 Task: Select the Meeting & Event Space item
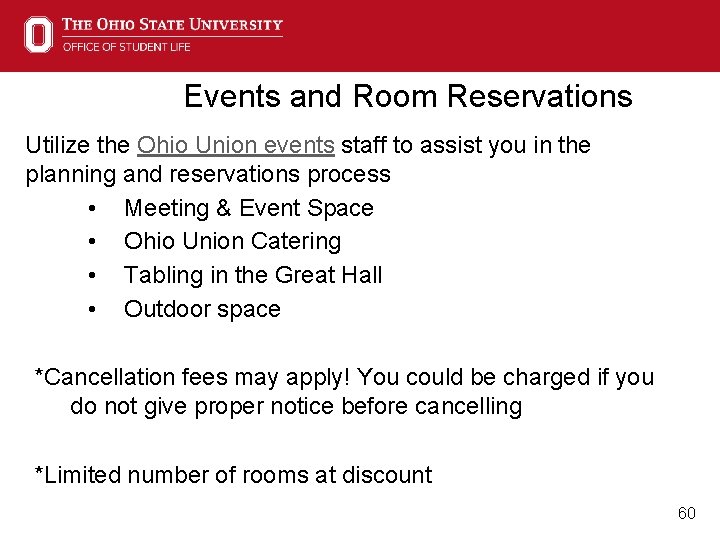click(249, 208)
